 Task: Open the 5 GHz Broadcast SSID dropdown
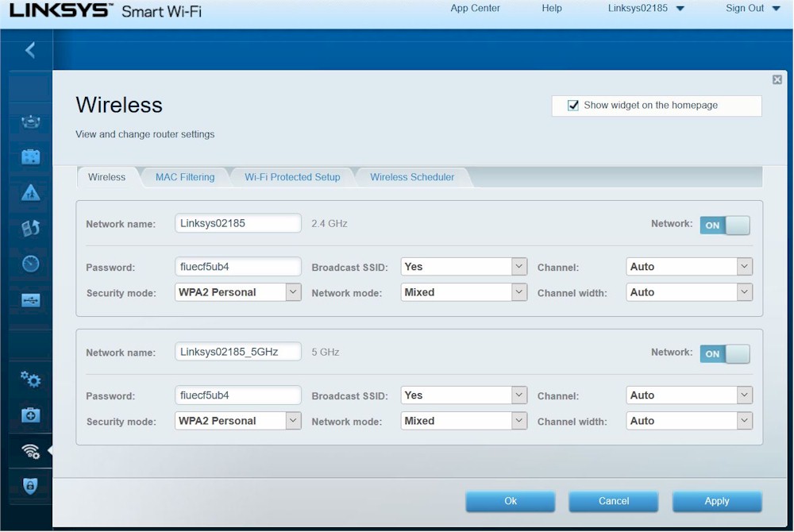tap(464, 395)
